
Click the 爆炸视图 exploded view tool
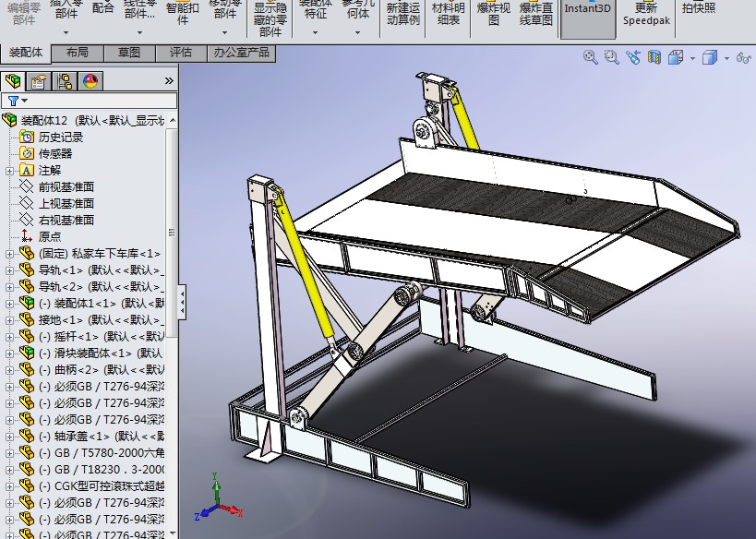coord(493,14)
